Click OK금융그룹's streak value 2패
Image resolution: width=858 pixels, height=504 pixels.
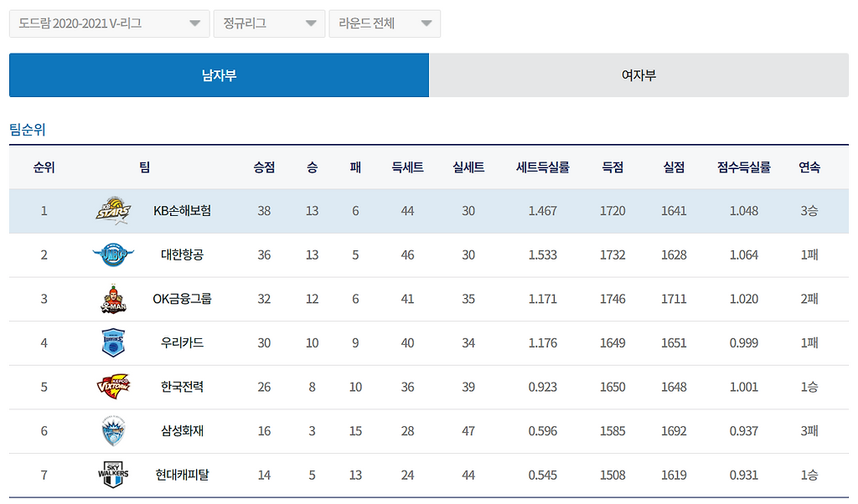(809, 299)
